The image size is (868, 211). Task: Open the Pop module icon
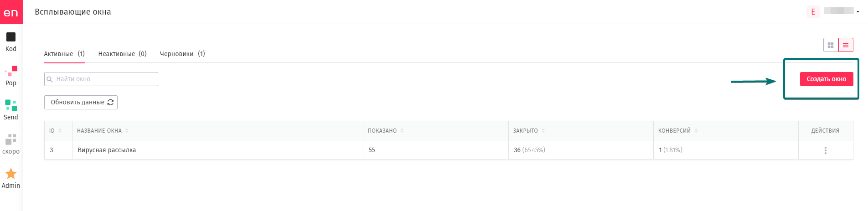click(x=11, y=71)
